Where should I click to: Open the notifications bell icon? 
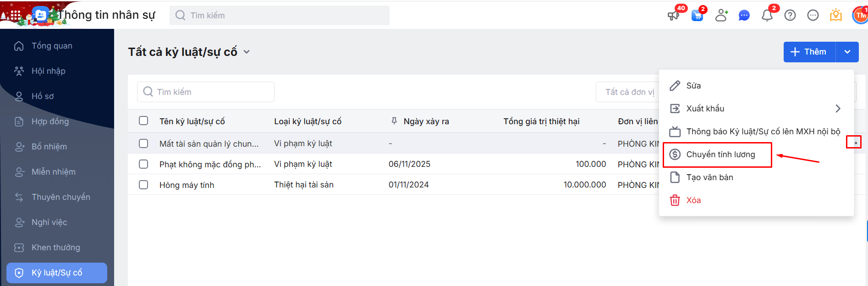click(767, 16)
